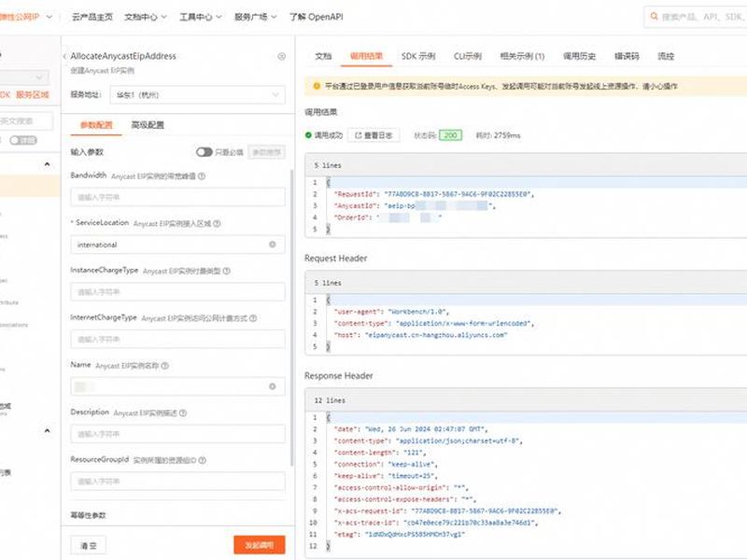Click the 查看日志 button
747x560 pixels.
[373, 135]
